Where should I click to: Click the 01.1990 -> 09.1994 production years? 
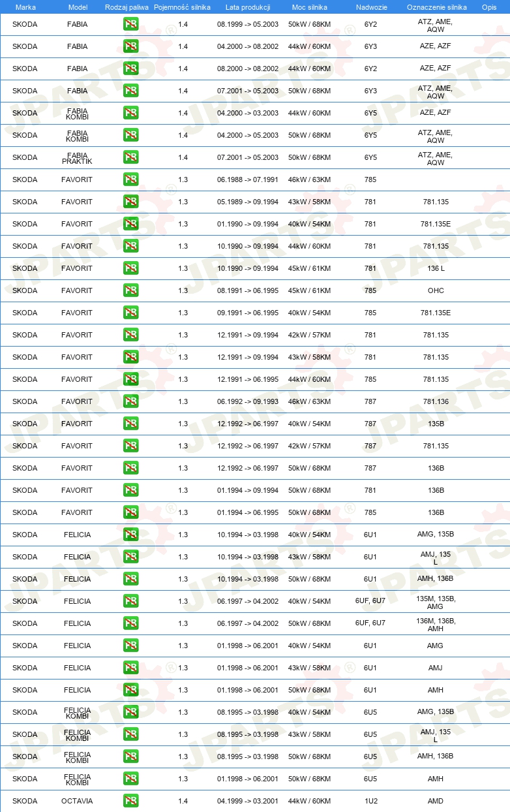click(x=248, y=224)
